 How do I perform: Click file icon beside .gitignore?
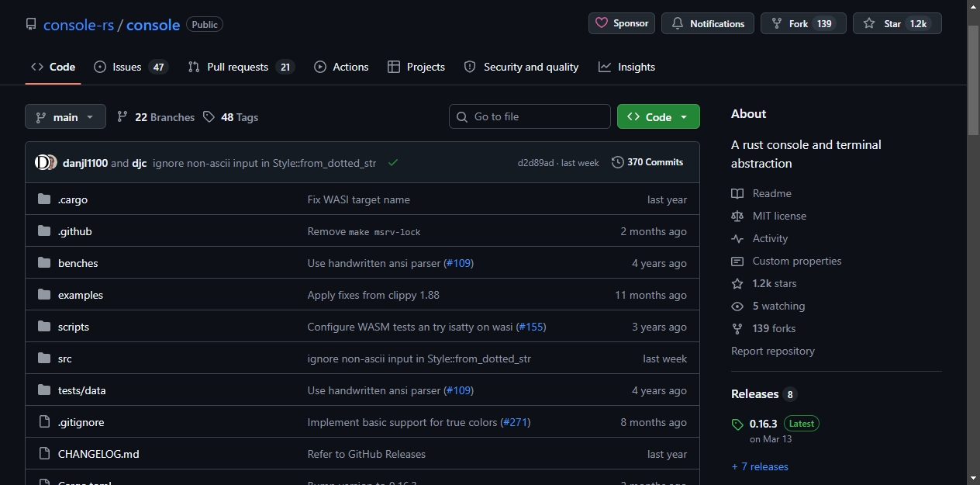point(44,422)
